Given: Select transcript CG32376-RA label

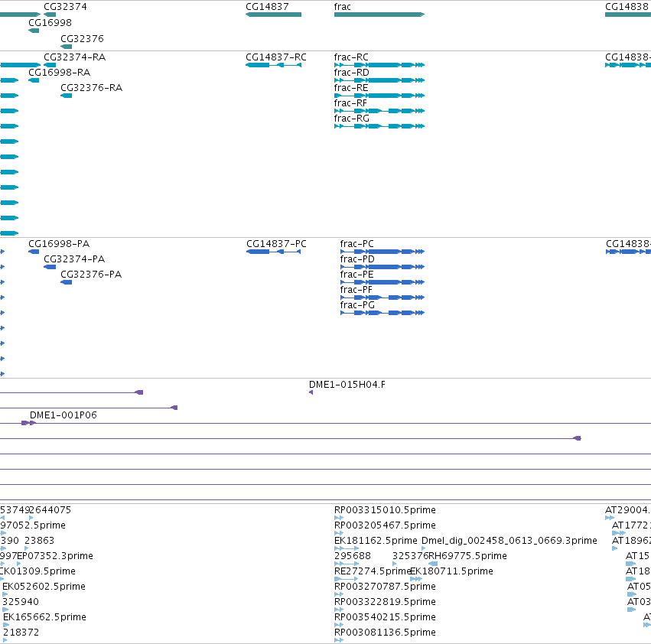Looking at the screenshot, I should (91, 88).
